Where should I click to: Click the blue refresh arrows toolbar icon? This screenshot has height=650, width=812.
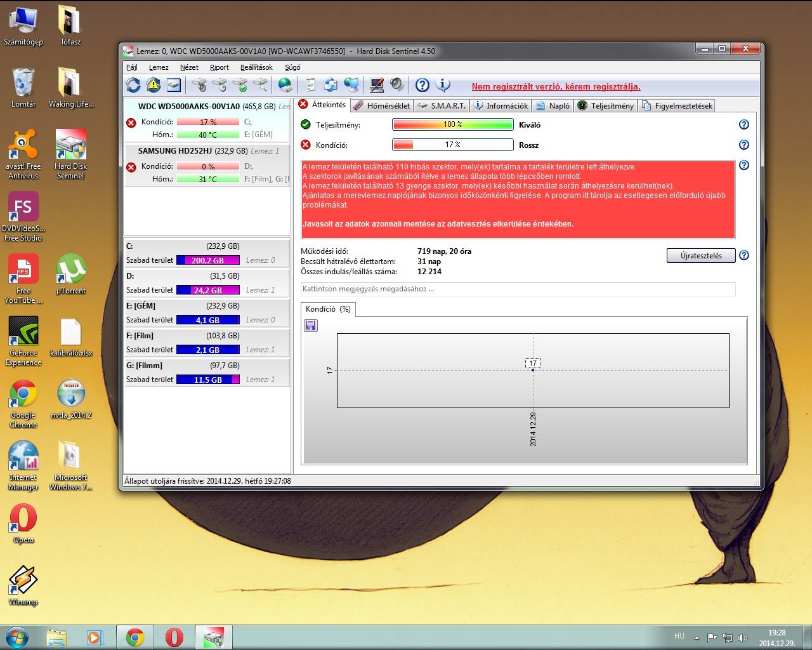[133, 85]
